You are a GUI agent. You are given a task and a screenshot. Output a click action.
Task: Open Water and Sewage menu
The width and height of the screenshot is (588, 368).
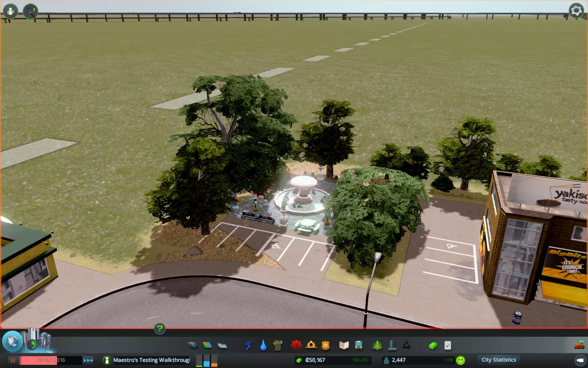[263, 345]
